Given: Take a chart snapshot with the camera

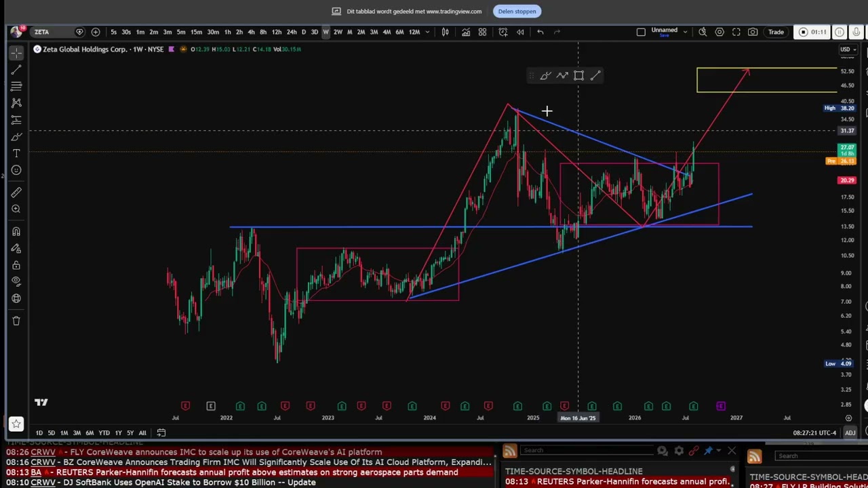Looking at the screenshot, I should (x=753, y=32).
